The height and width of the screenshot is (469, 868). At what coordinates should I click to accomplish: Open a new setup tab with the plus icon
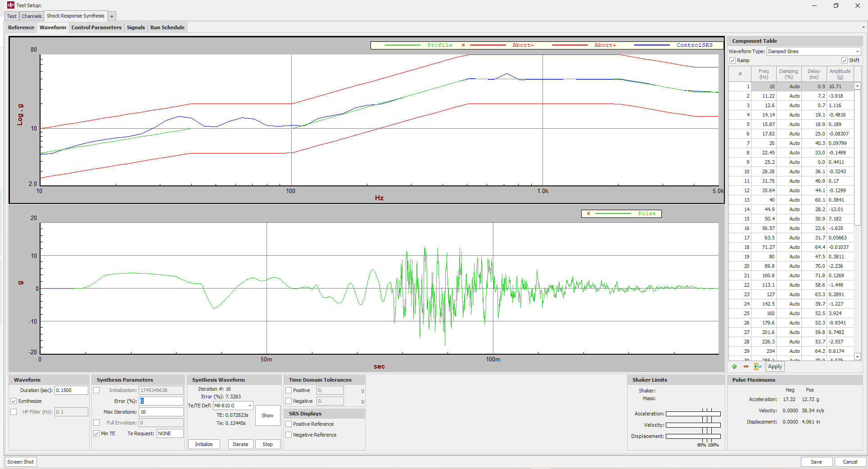(111, 16)
